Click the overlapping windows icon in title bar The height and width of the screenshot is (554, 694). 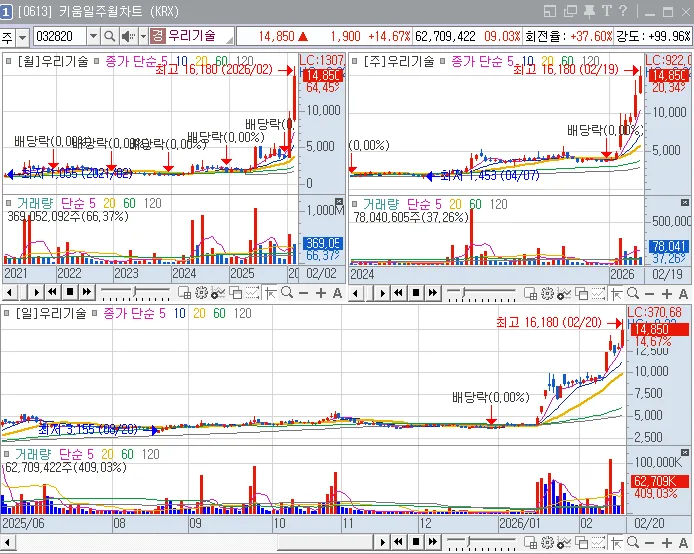coord(571,11)
